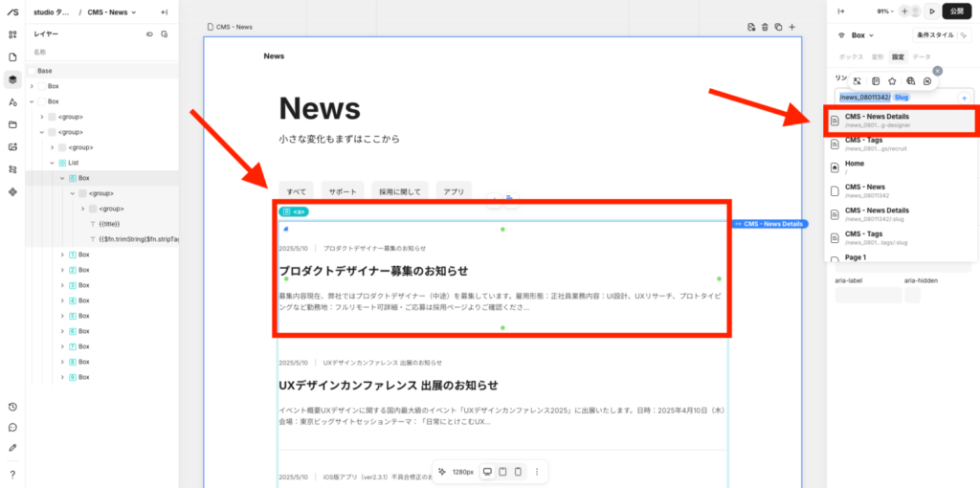Open the CMS - News page dropdown
This screenshot has width=980, height=488.
[x=112, y=12]
